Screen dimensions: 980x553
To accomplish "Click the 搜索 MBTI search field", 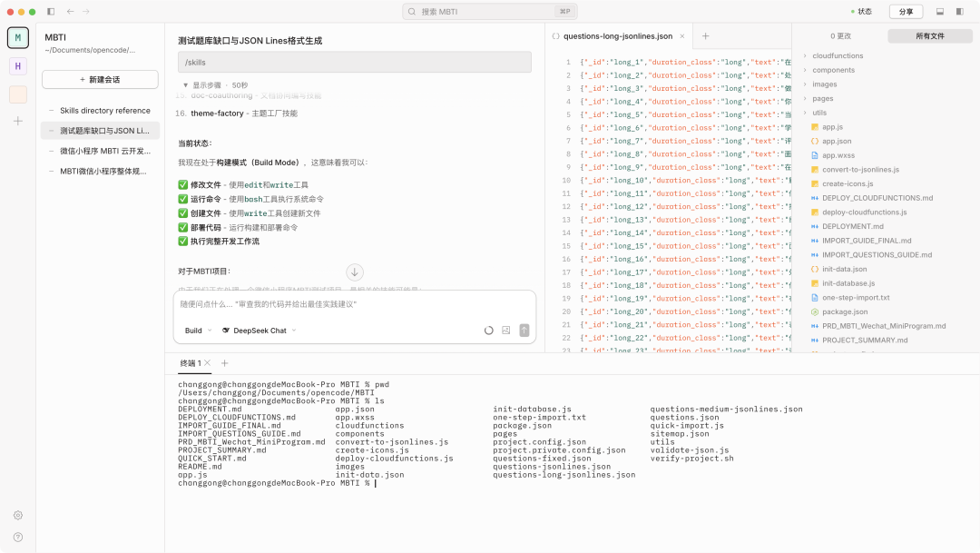I will [x=490, y=11].
